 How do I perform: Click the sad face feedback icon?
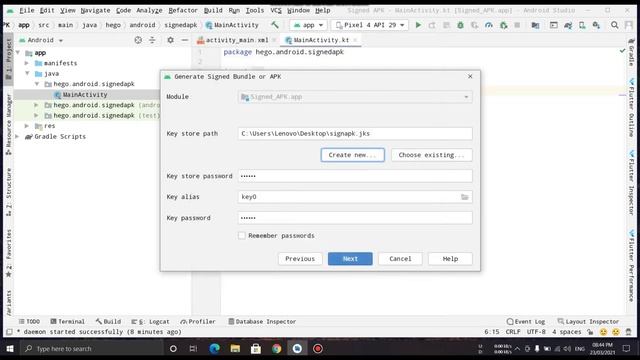(616, 332)
